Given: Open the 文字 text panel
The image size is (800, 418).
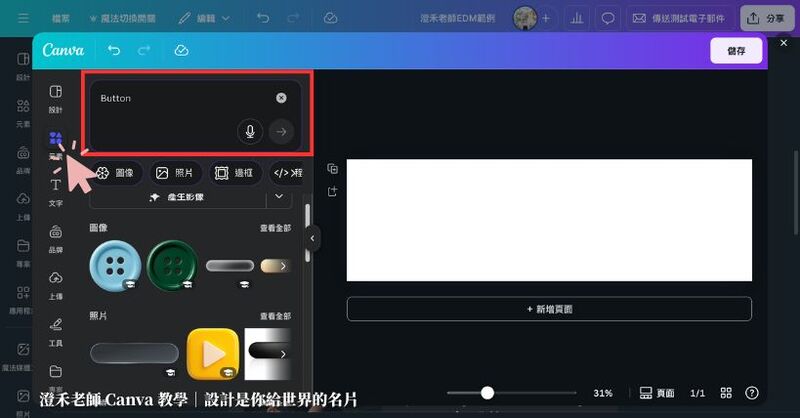Looking at the screenshot, I should click(x=56, y=192).
